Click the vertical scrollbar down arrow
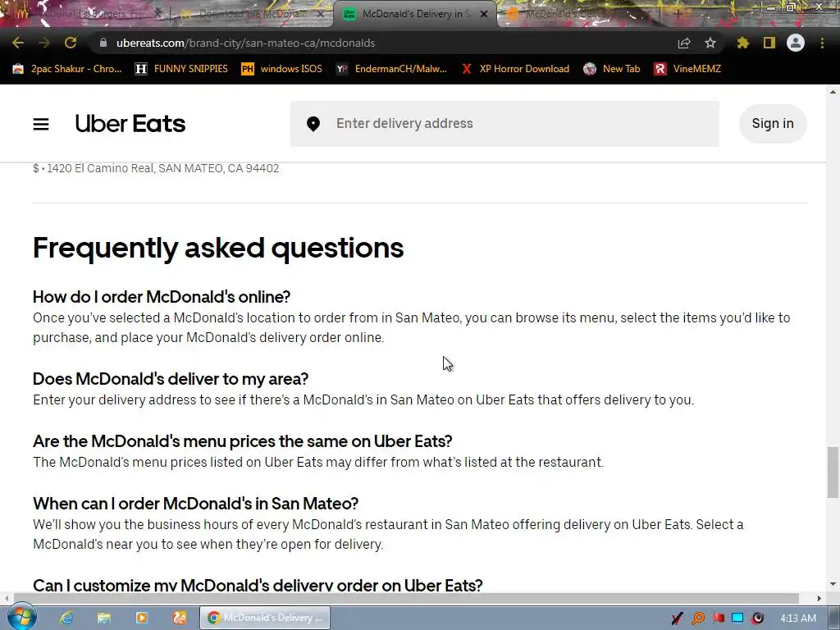The width and height of the screenshot is (840, 630). tap(833, 584)
